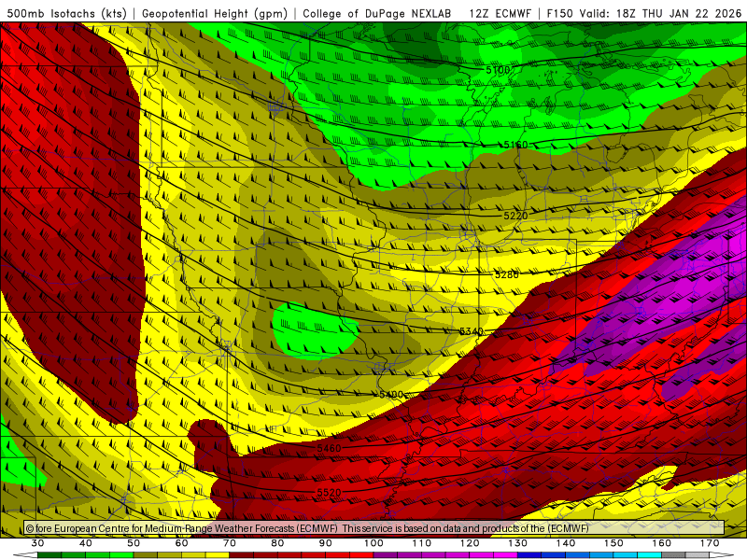Click the 50 value on the color scale
Screen dimensions: 747x560
point(134,543)
